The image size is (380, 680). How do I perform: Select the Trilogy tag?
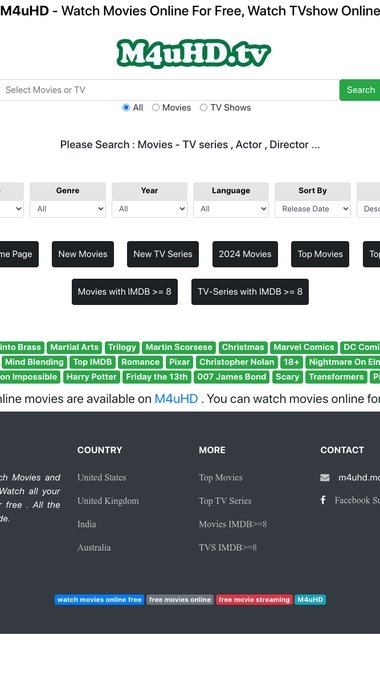click(122, 347)
